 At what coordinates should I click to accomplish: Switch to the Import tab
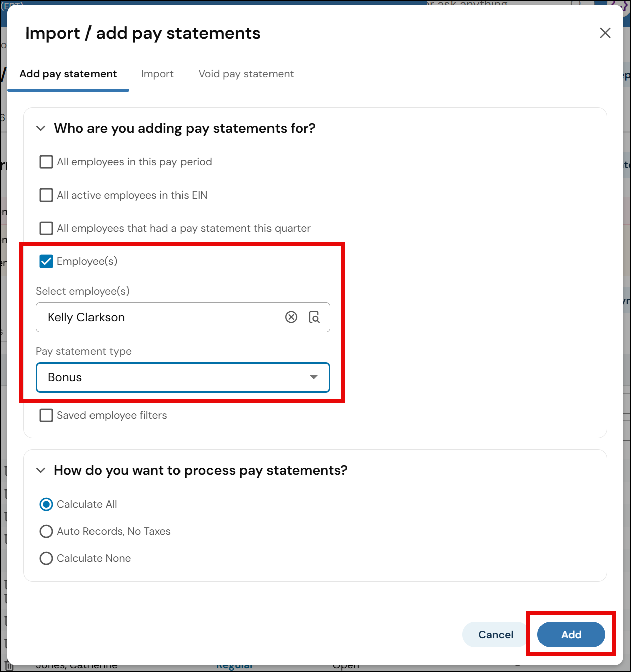[157, 74]
